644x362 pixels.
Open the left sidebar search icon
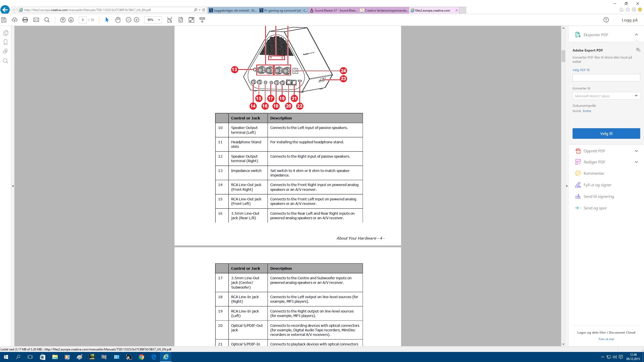6,61
